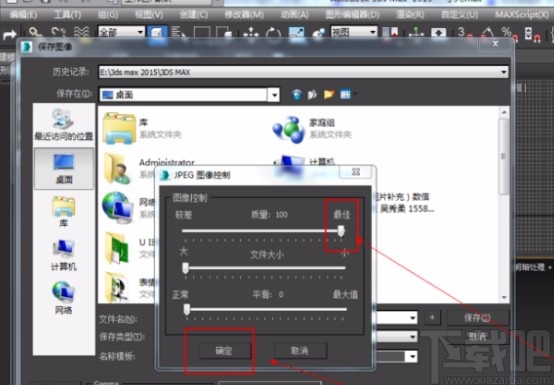Activate select and rotate tool
The height and width of the screenshot is (385, 554).
point(273,33)
